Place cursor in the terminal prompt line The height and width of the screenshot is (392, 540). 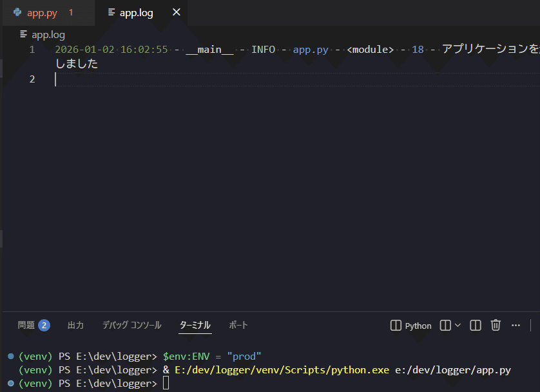tap(258, 384)
